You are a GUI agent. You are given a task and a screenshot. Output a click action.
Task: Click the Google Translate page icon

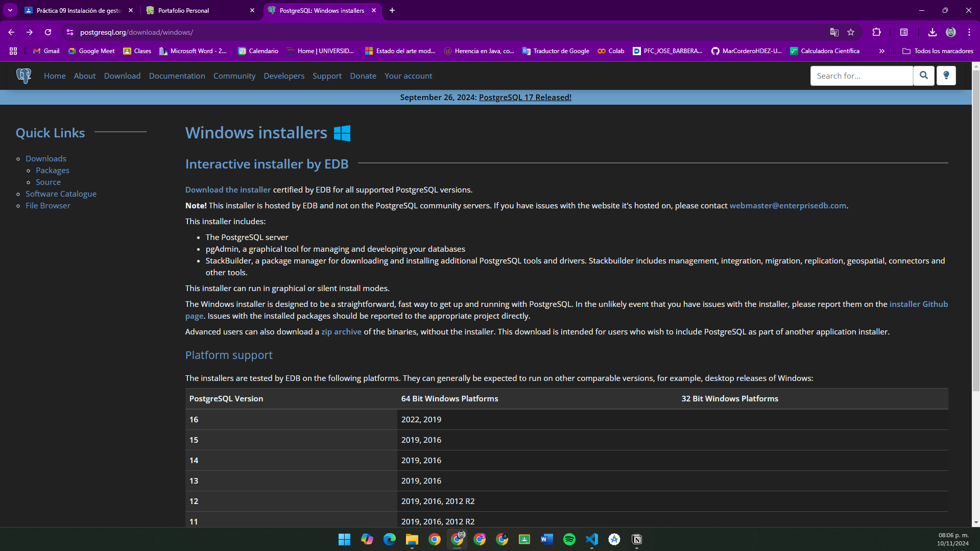point(834,32)
